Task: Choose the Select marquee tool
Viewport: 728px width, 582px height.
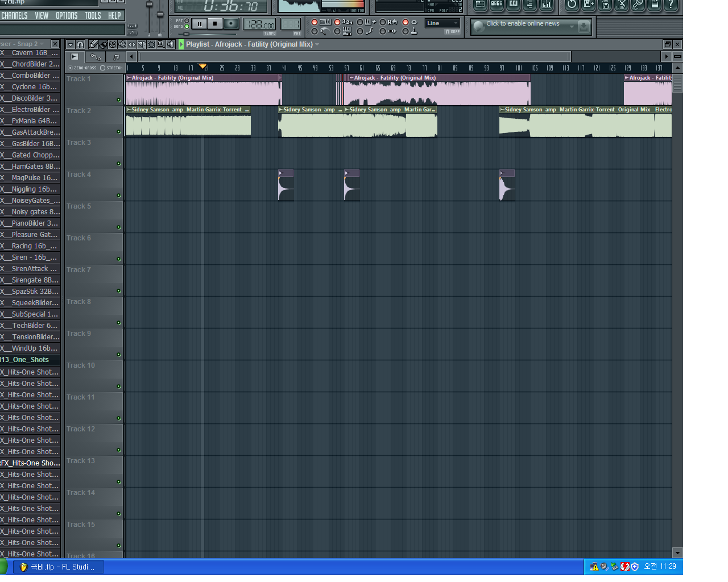Action: [x=151, y=44]
